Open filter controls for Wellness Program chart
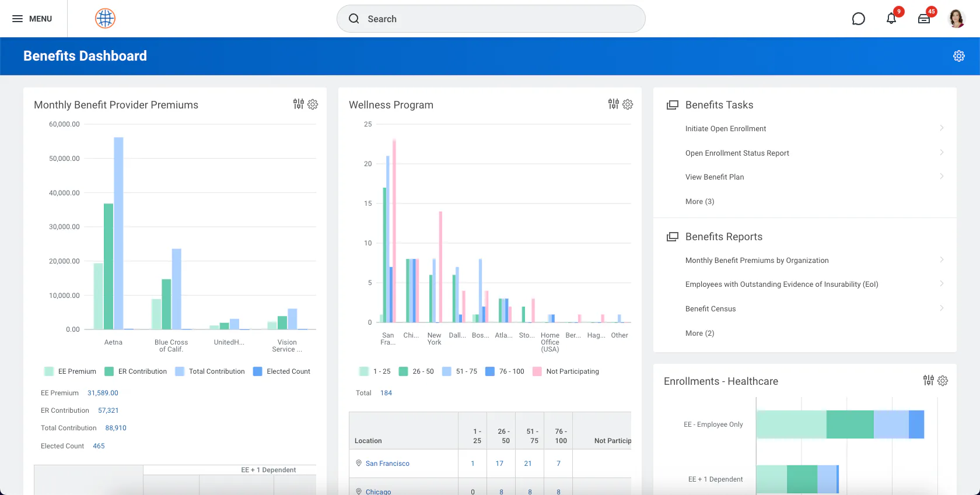The width and height of the screenshot is (980, 495). 614,104
